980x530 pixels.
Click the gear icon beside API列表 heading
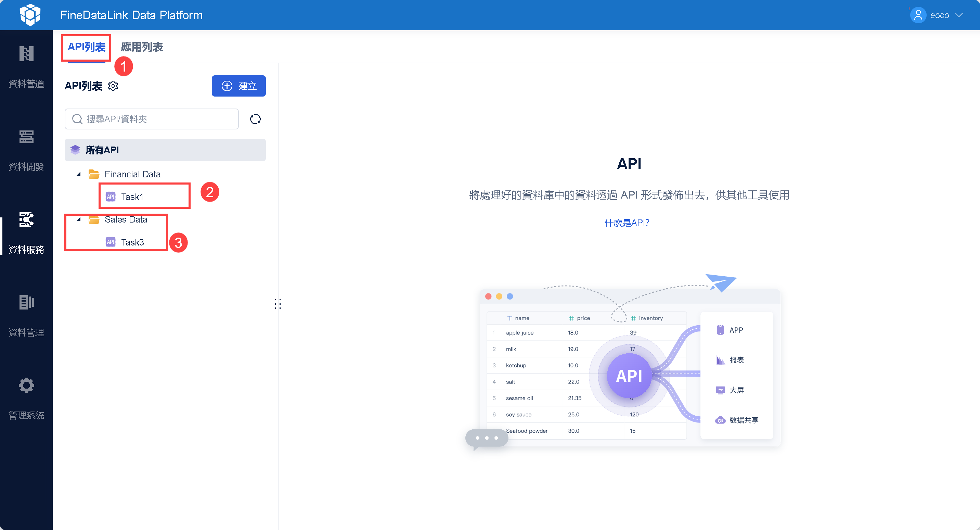click(113, 86)
